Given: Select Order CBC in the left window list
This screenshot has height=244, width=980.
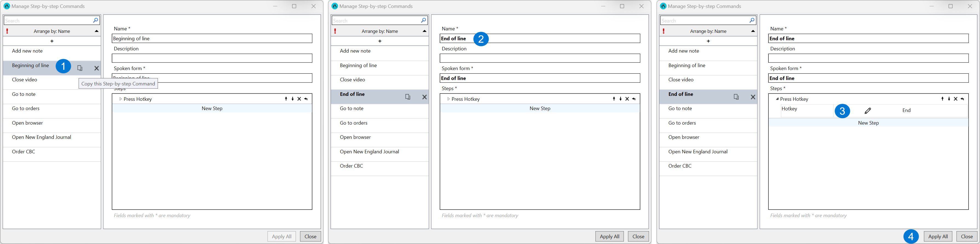Looking at the screenshot, I should click(x=24, y=151).
